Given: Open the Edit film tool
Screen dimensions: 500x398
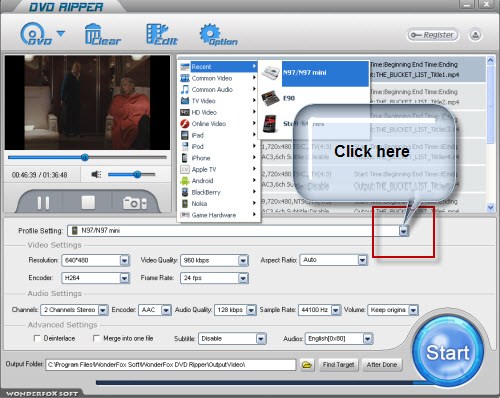Looking at the screenshot, I should (x=162, y=34).
